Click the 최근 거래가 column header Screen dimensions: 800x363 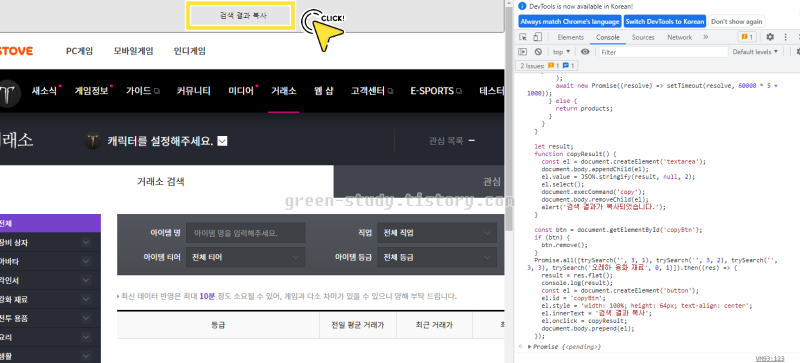click(434, 325)
